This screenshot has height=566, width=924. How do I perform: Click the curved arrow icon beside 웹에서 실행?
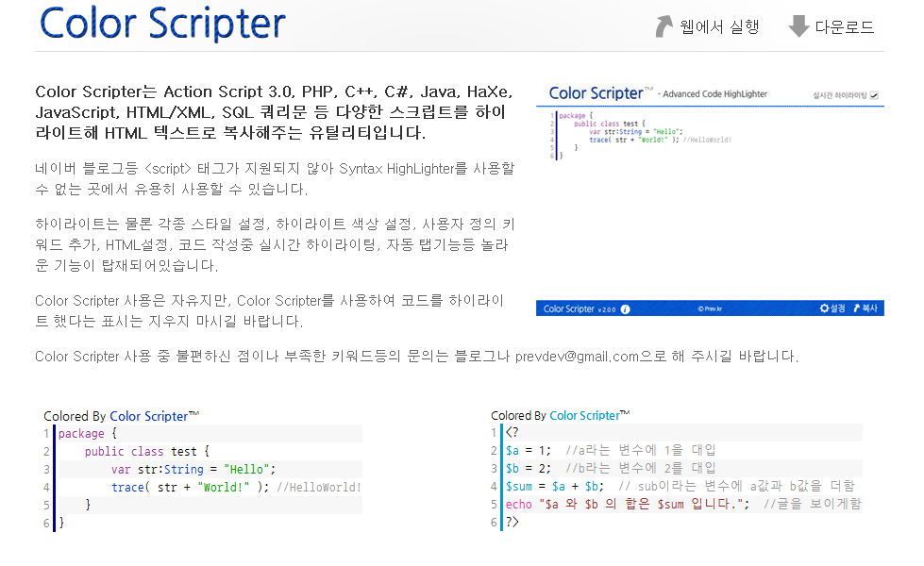pyautogui.click(x=664, y=26)
